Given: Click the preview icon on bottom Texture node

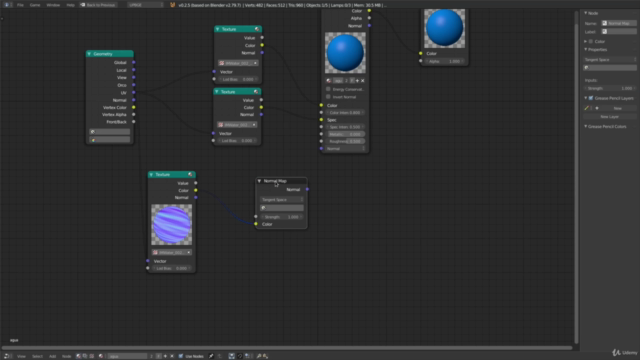Looking at the screenshot, I should [190, 174].
